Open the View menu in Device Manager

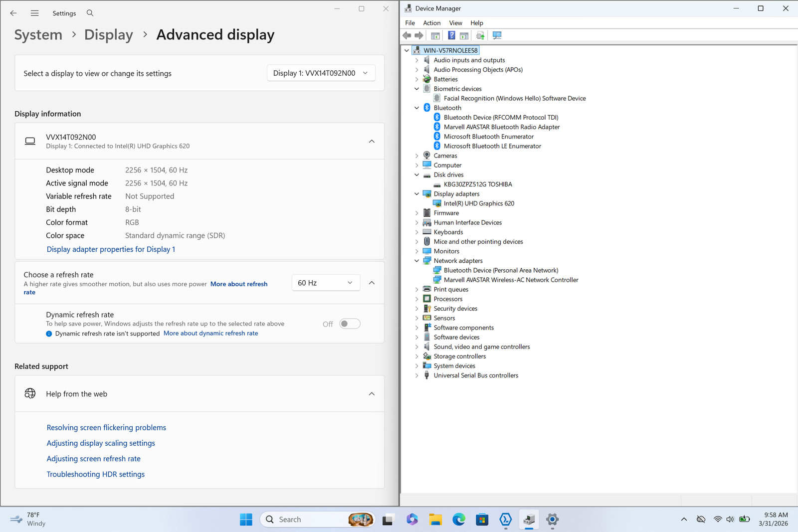coord(455,23)
